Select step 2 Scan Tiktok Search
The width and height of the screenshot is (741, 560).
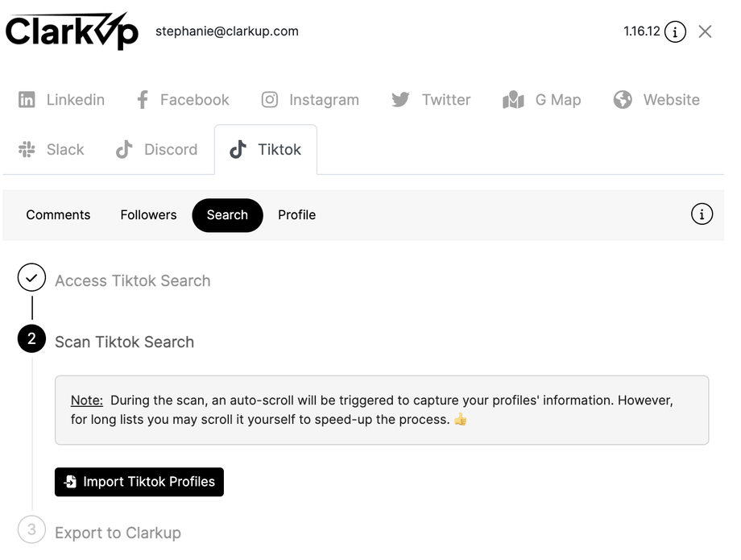pos(124,342)
